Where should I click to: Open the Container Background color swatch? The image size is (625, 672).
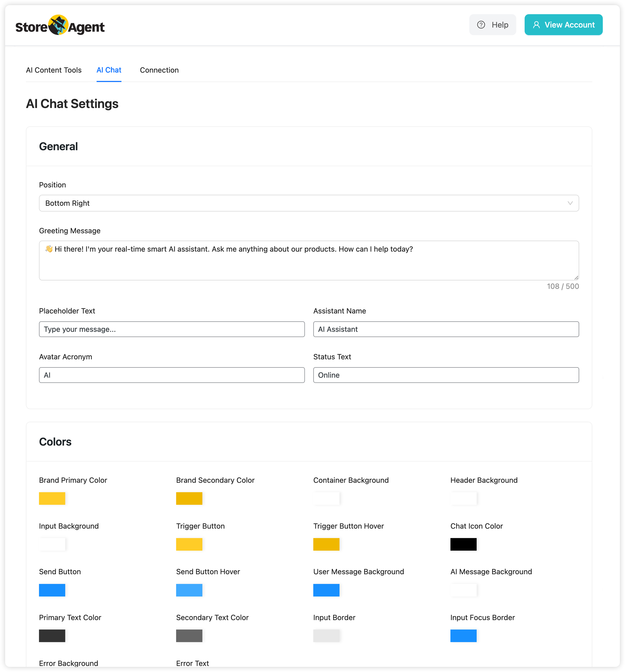pos(326,498)
